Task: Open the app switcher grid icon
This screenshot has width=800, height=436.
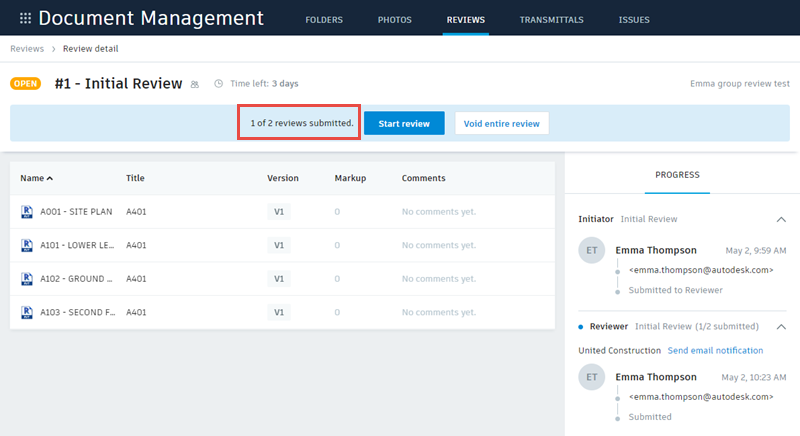Action: pyautogui.click(x=25, y=18)
